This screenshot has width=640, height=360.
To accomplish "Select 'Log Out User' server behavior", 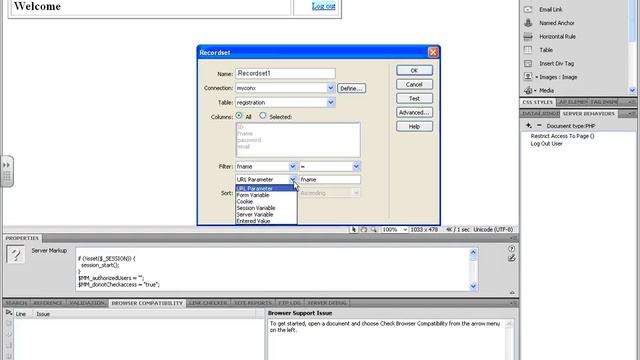I will [546, 144].
